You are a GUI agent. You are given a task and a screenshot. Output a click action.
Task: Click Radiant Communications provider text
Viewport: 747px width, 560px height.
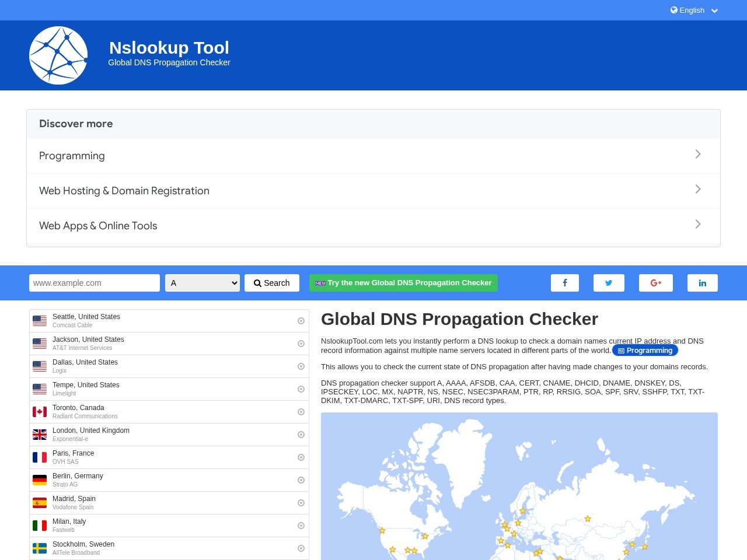coord(85,416)
